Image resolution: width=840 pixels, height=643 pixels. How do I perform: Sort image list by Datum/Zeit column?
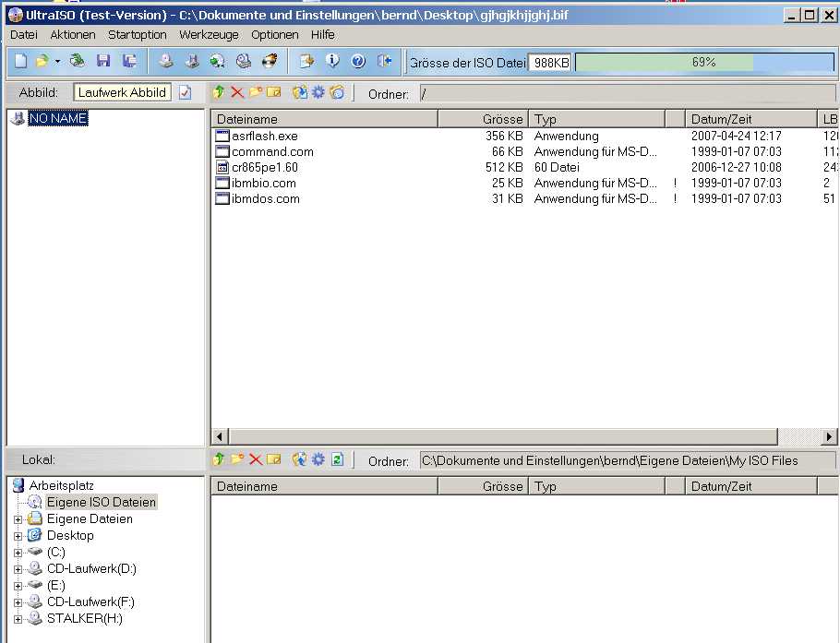(x=751, y=119)
